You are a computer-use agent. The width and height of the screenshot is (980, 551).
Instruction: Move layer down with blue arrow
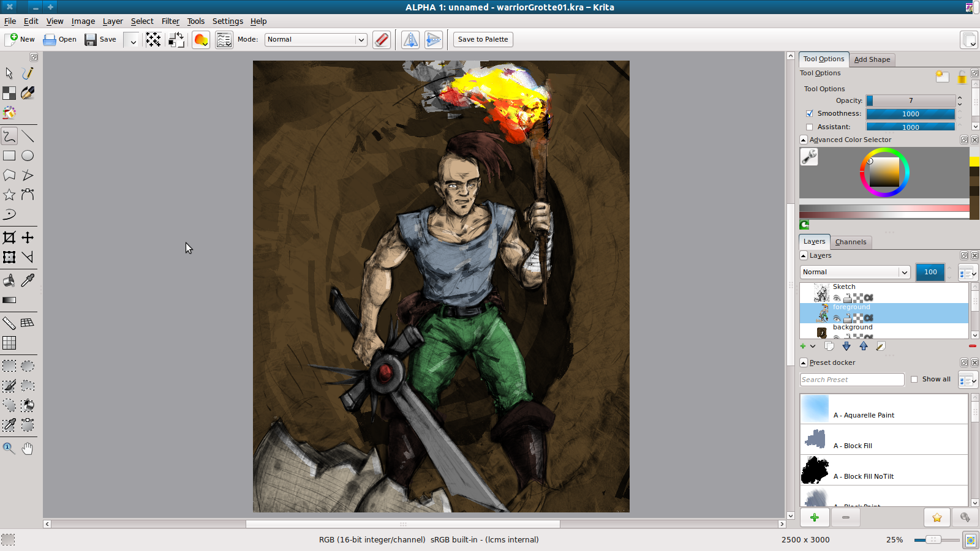coord(846,346)
